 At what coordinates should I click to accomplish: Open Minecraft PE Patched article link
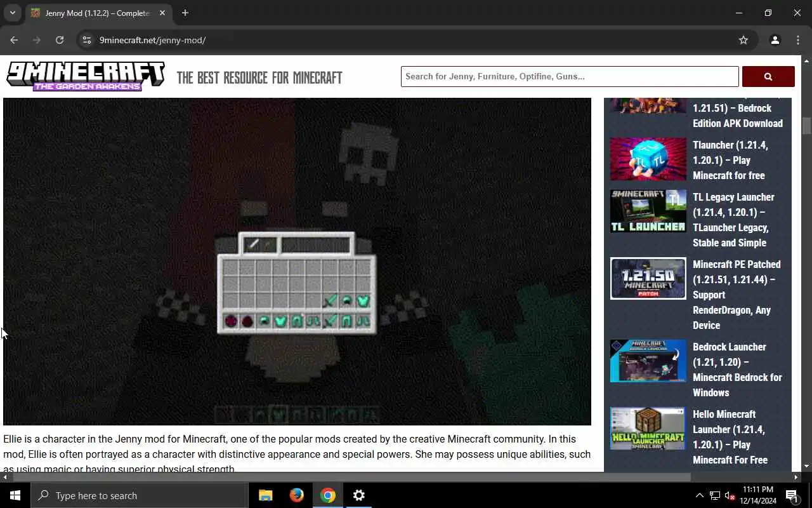(737, 295)
